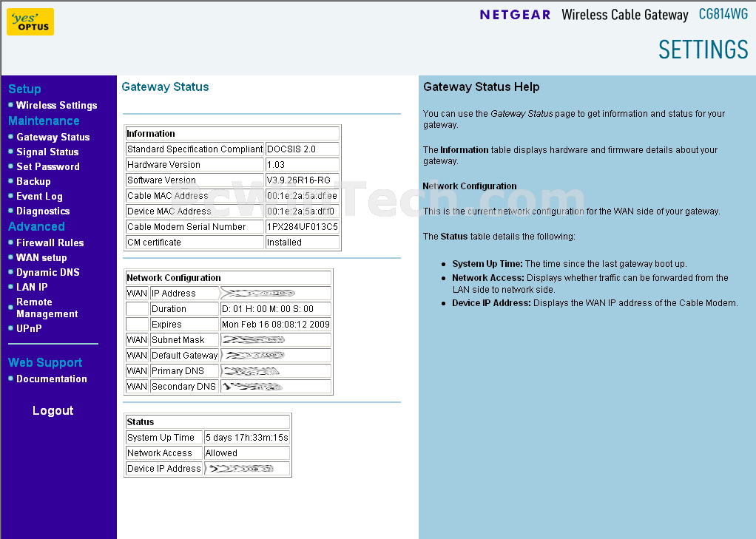Open Diagnostics page
The height and width of the screenshot is (539, 756).
click(x=43, y=211)
